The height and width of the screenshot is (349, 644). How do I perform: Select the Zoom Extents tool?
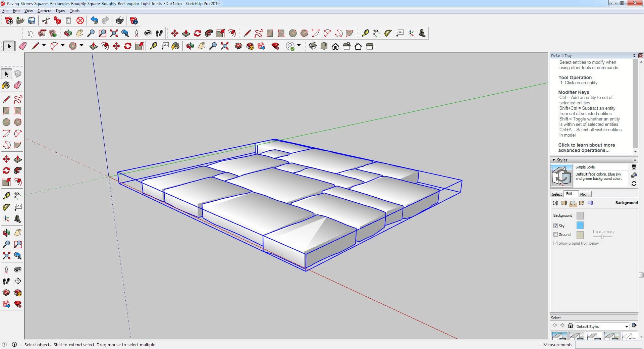pyautogui.click(x=6, y=256)
